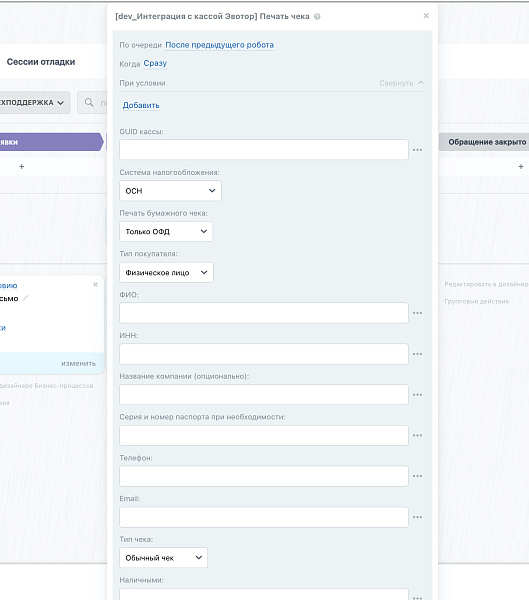Click the search magnifier icon
The width and height of the screenshot is (529, 600).
(x=89, y=102)
